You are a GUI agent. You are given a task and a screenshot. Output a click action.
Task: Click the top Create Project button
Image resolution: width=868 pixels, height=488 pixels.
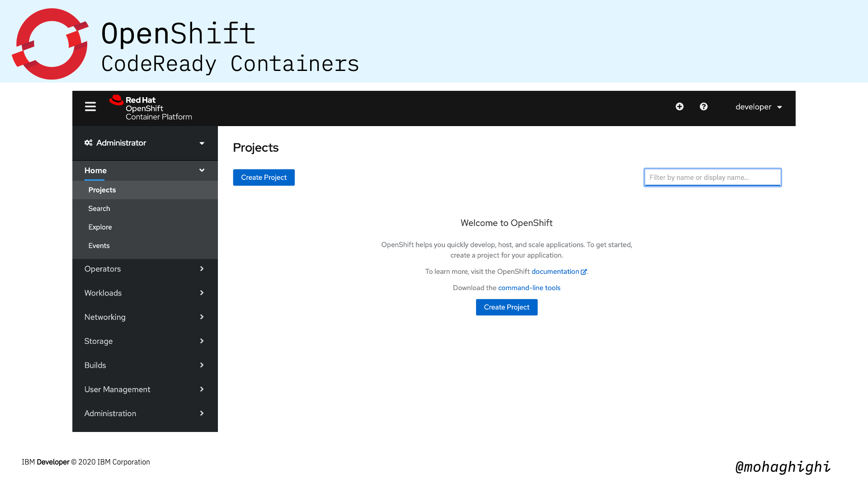click(x=264, y=177)
